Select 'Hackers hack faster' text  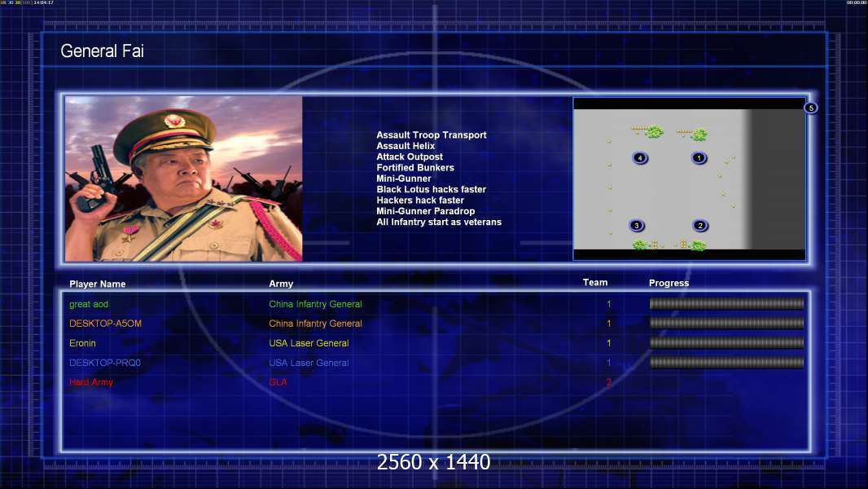coord(420,200)
